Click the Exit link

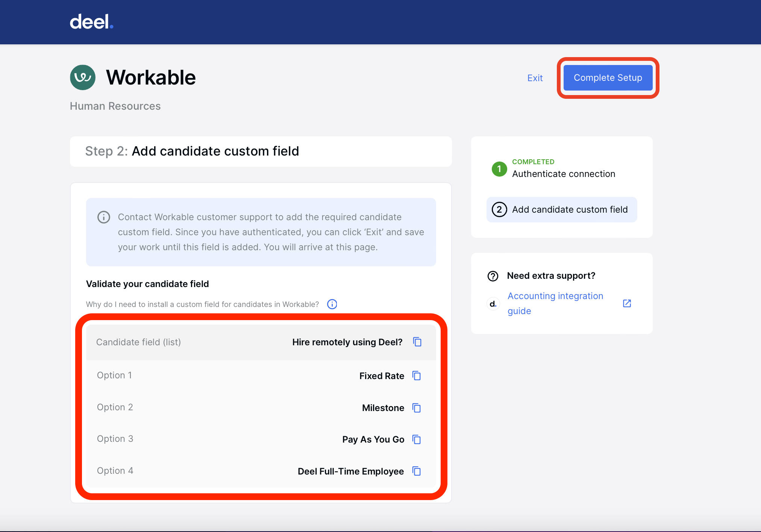pyautogui.click(x=535, y=78)
